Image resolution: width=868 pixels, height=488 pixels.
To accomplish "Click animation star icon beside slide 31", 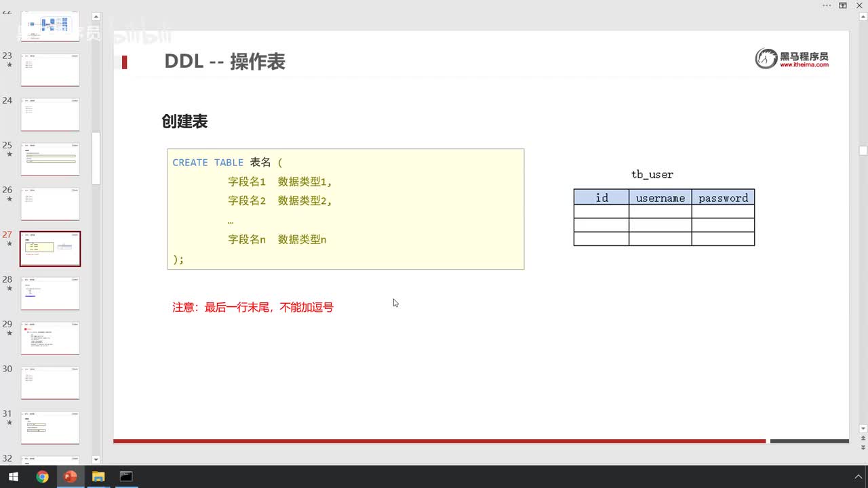I will pos(9,423).
